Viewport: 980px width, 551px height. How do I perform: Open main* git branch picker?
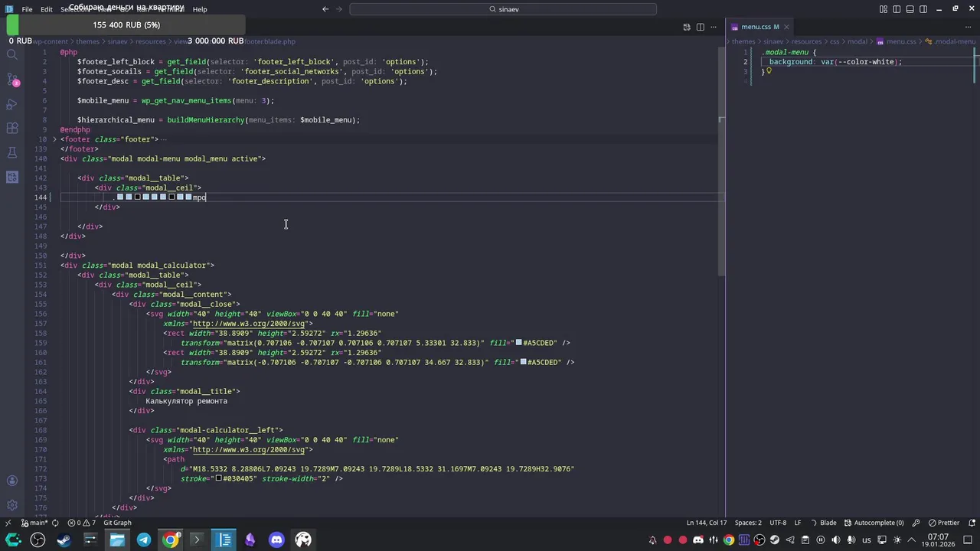tap(34, 523)
